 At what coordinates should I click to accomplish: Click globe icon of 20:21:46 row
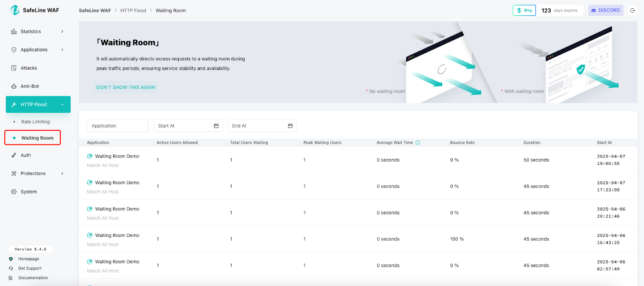(x=90, y=209)
